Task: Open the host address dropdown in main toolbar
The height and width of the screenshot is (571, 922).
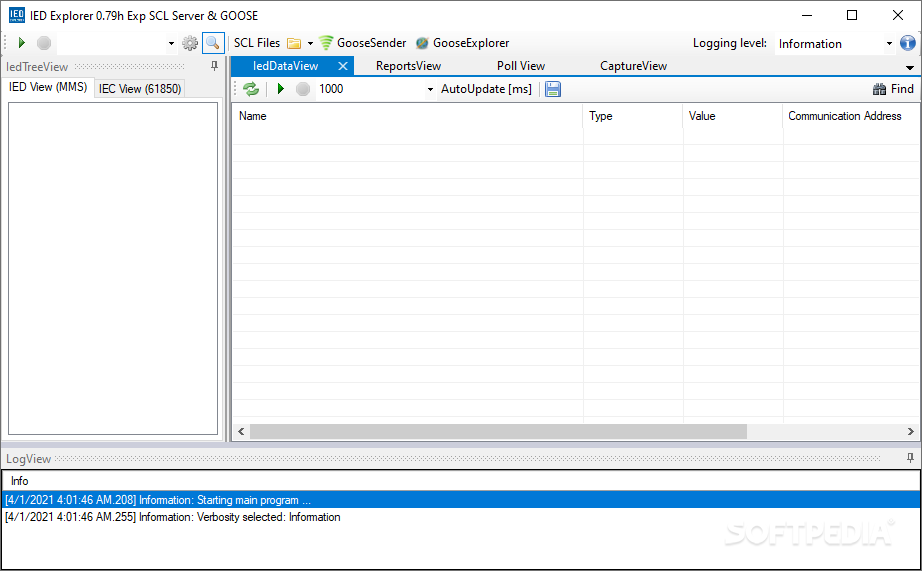Action: tap(171, 44)
